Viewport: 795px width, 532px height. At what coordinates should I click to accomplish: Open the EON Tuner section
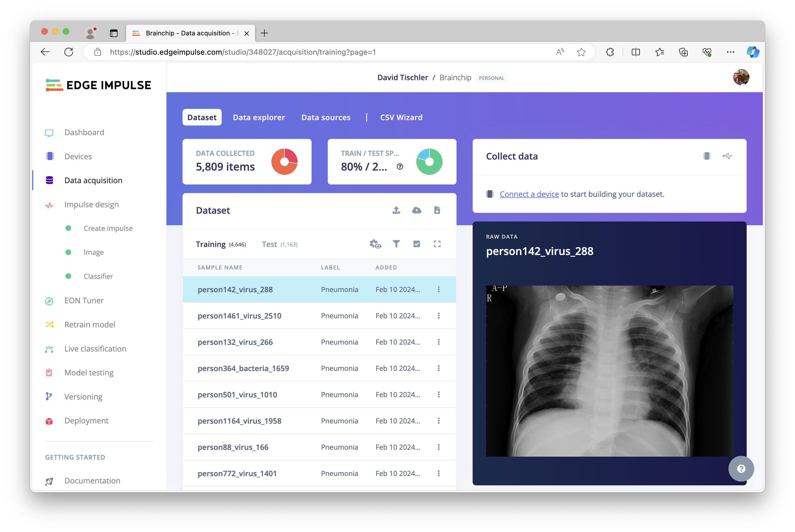tap(84, 300)
